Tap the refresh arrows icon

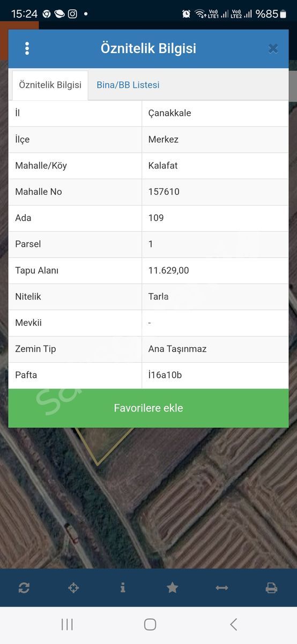tap(24, 588)
